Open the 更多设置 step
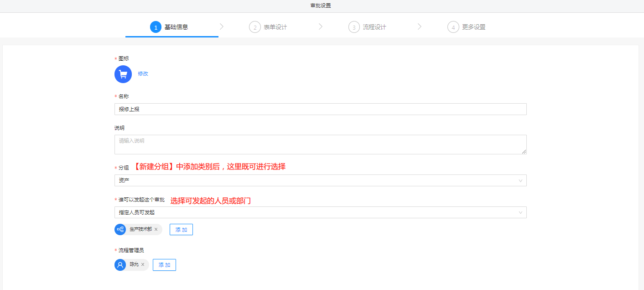Screen dimensions: 644x290 (x=473, y=27)
